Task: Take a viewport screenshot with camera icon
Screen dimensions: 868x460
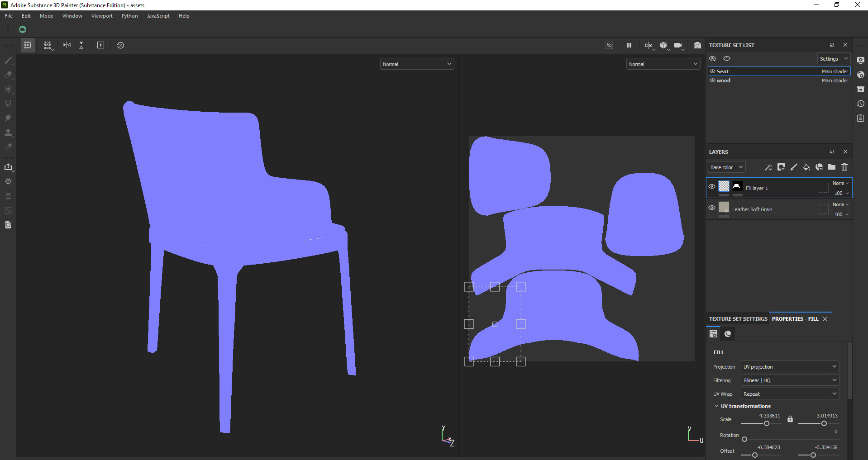Action: [x=697, y=45]
